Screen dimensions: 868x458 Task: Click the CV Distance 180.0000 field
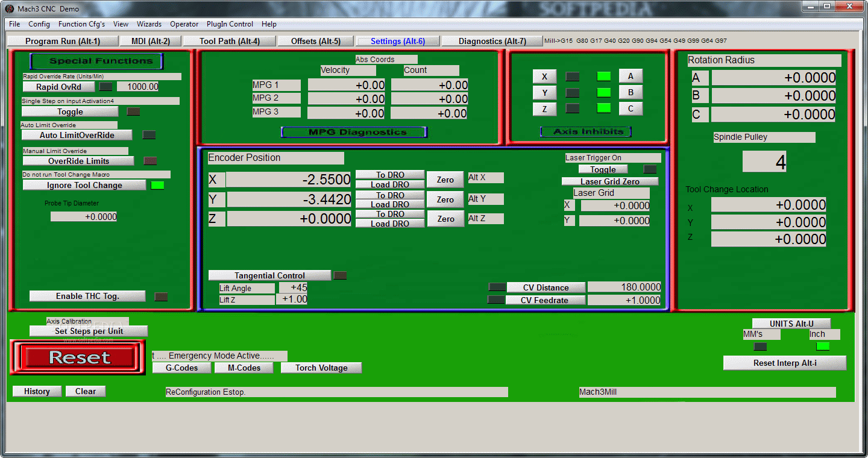point(624,287)
